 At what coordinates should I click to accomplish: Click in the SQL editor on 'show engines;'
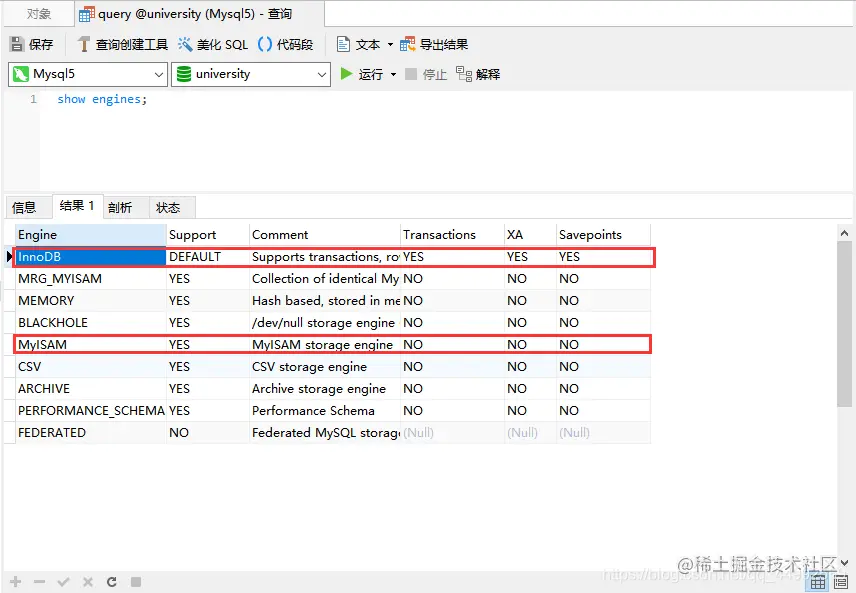pyautogui.click(x=102, y=99)
